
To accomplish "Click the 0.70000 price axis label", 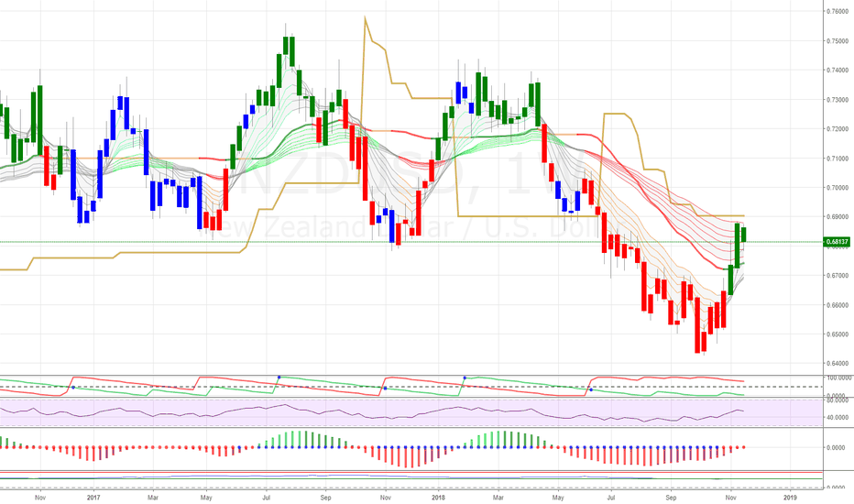I will click(x=838, y=188).
